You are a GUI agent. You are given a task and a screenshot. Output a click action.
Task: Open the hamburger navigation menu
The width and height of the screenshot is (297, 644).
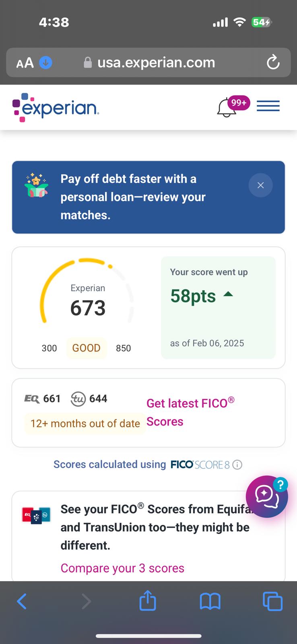268,106
